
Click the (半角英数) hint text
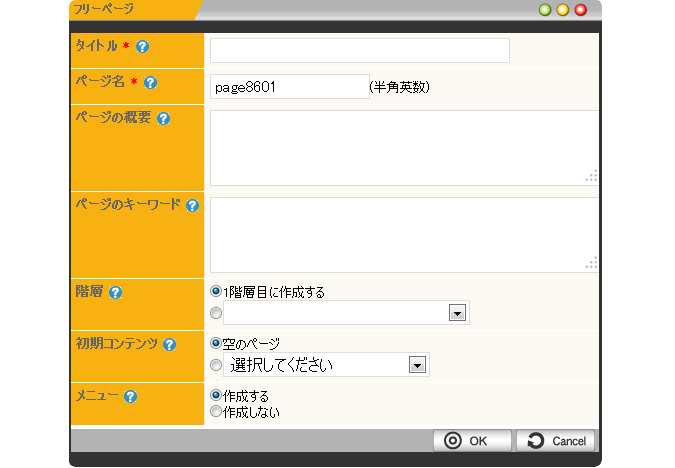pyautogui.click(x=399, y=87)
